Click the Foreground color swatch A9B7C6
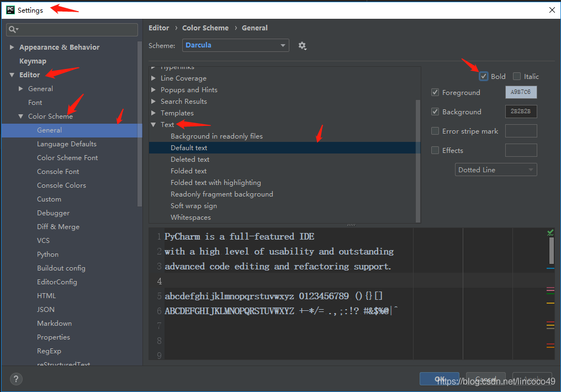 [521, 92]
